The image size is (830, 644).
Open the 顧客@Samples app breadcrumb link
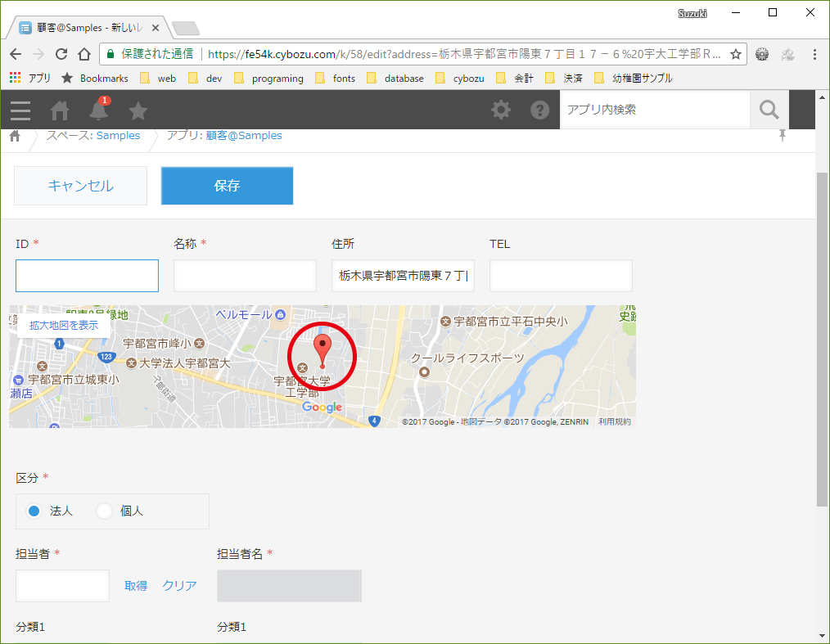pyautogui.click(x=244, y=136)
